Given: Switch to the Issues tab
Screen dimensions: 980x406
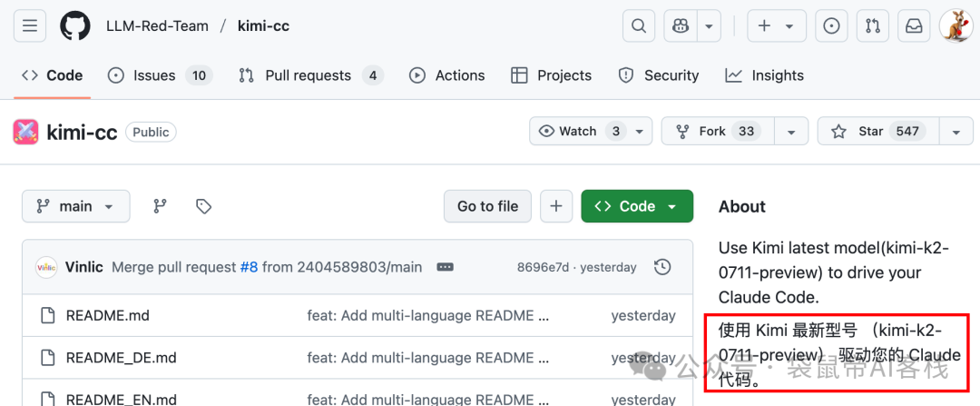Looking at the screenshot, I should pos(160,75).
